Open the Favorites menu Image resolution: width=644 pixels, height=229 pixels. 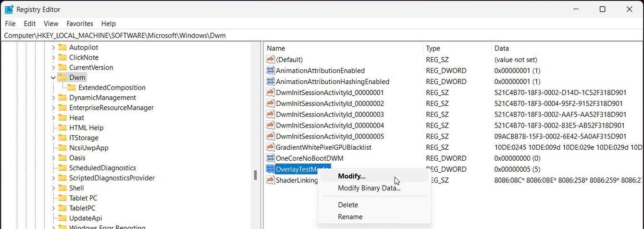[x=80, y=24]
